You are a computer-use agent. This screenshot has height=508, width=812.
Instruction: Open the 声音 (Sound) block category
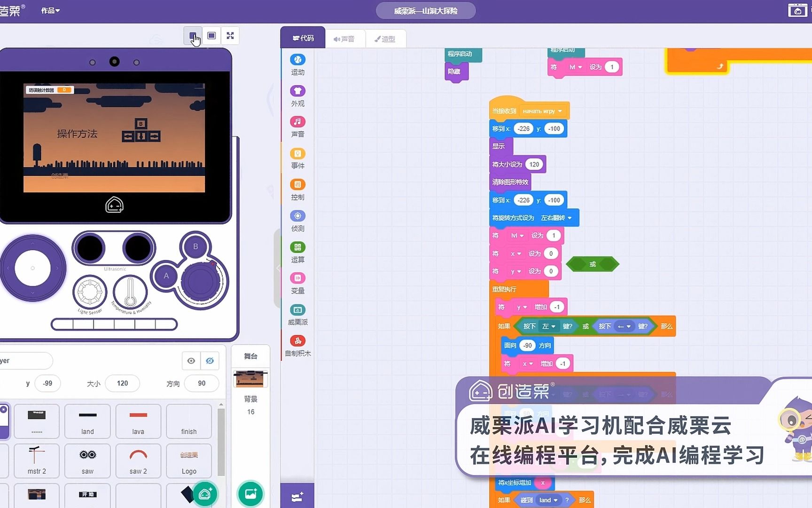[x=297, y=127]
